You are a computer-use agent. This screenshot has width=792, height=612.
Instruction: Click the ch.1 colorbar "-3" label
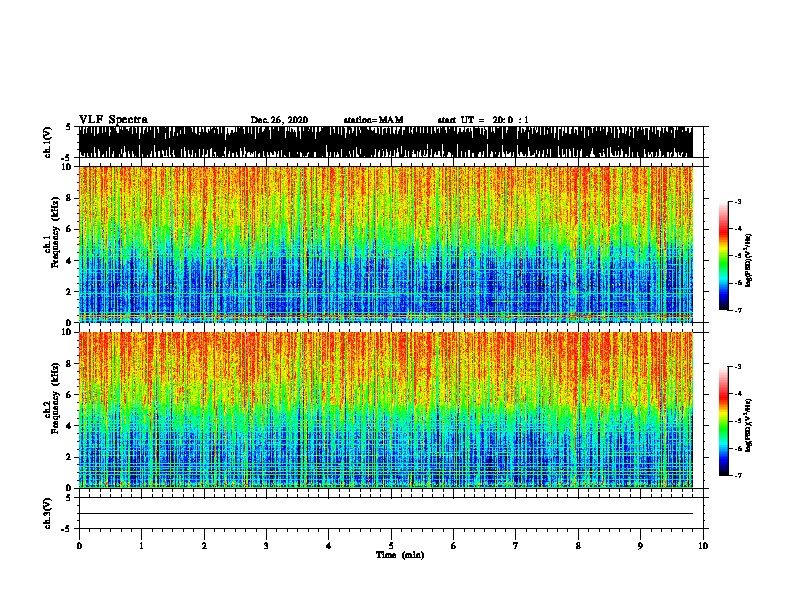(x=738, y=201)
